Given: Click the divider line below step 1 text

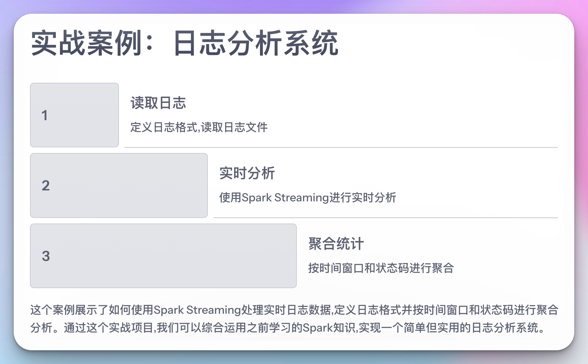Looking at the screenshot, I should (341, 147).
